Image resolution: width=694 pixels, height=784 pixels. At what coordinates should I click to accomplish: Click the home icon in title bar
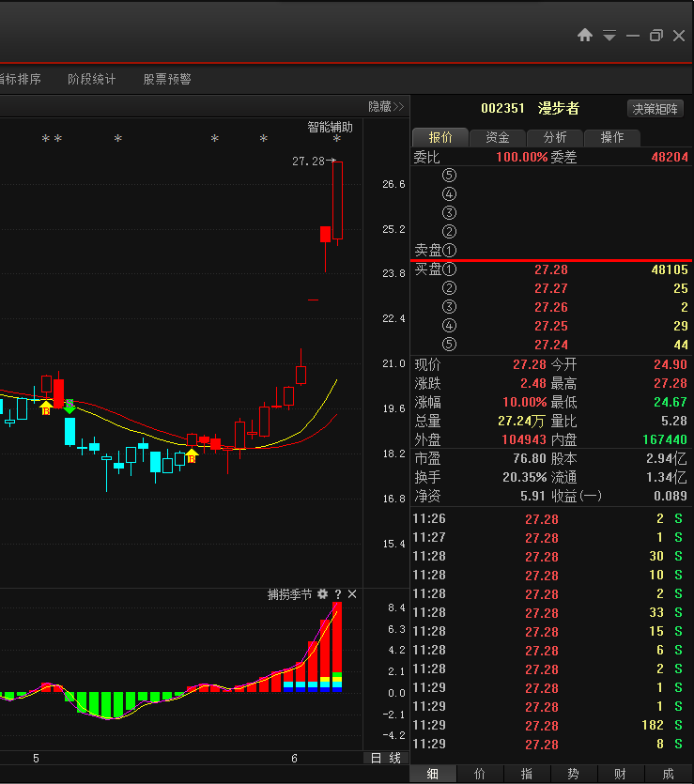[585, 35]
